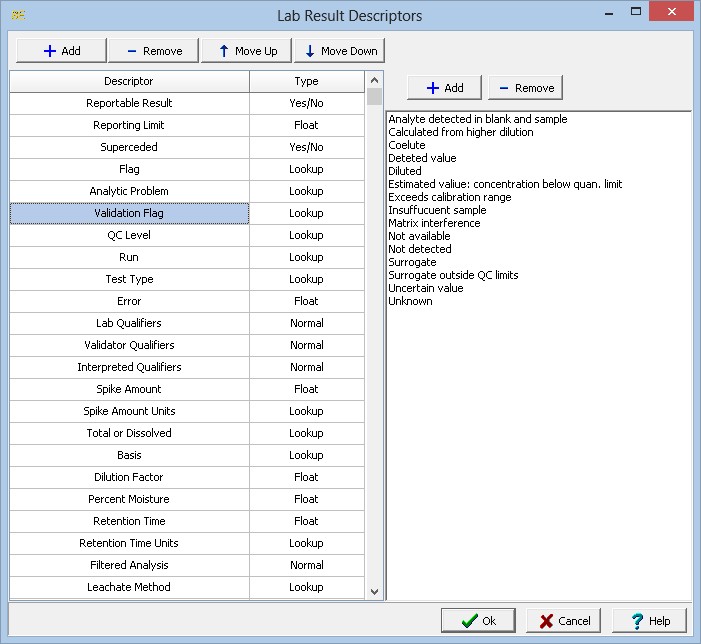Click Remove button above the descriptor table

pyautogui.click(x=152, y=51)
